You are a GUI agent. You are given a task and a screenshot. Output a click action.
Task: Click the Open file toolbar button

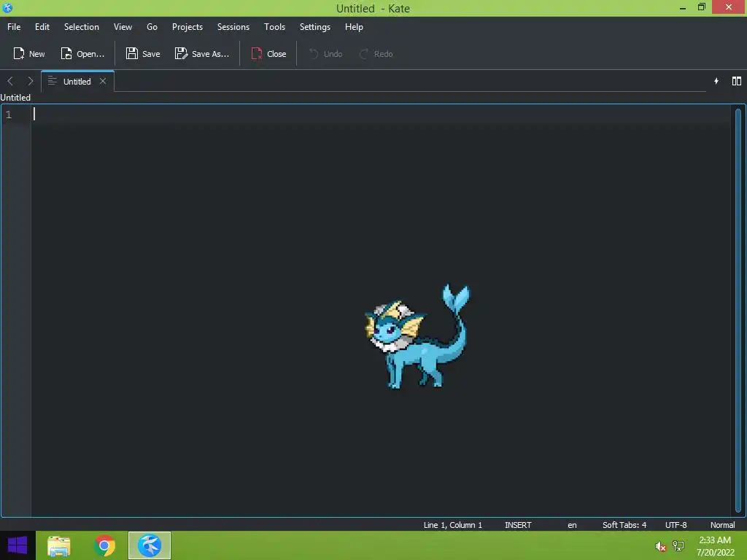click(x=82, y=54)
